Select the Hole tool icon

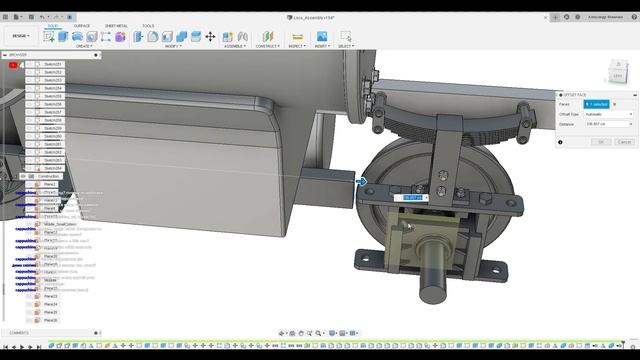coord(91,37)
